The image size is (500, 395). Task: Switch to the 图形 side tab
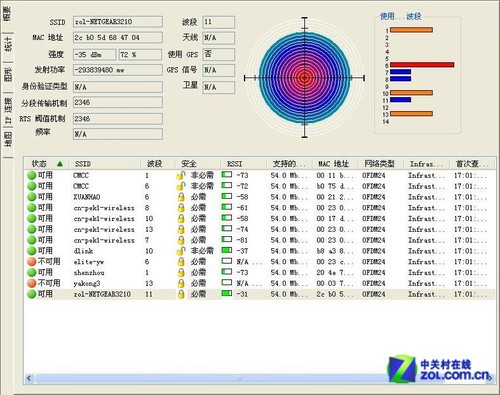coord(8,74)
